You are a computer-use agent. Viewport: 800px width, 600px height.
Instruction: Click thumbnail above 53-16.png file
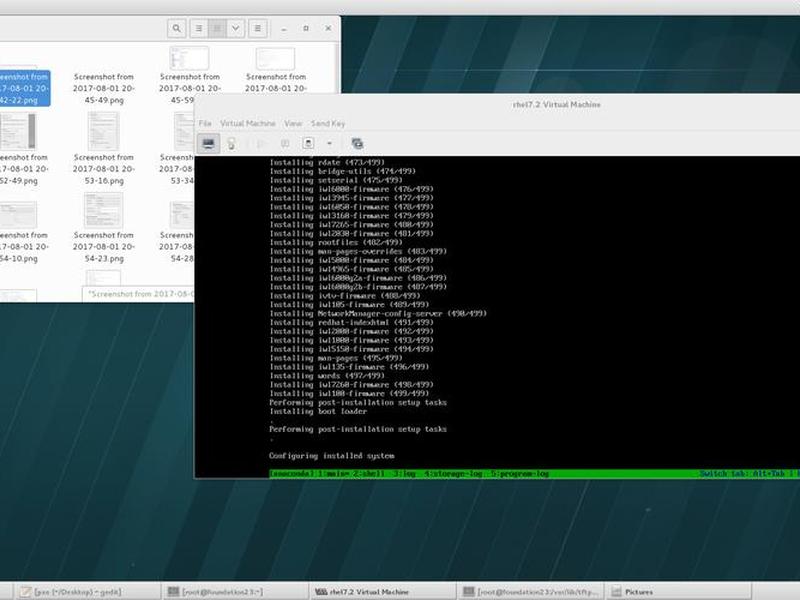click(x=104, y=131)
